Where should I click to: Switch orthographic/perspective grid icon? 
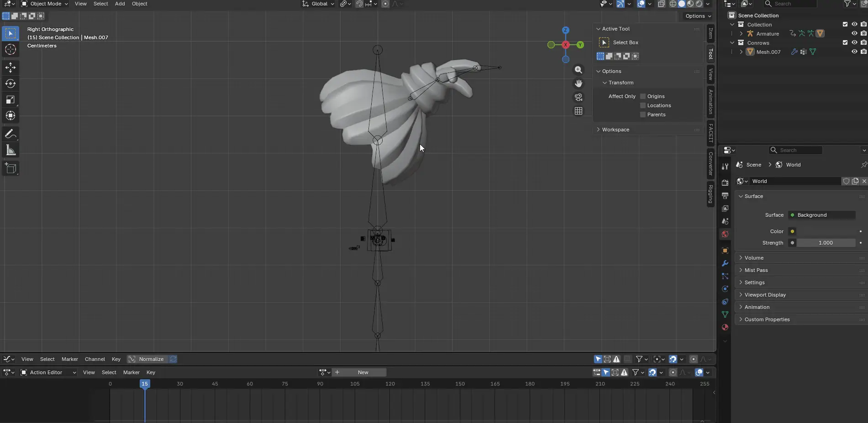click(x=579, y=111)
